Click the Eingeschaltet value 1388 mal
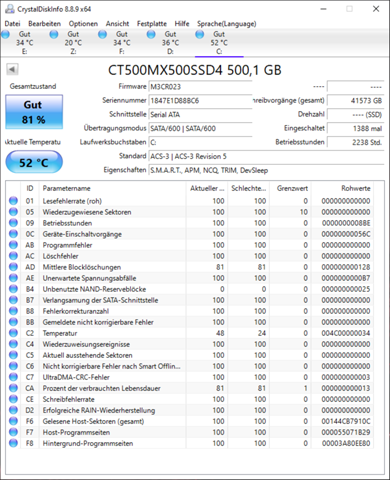This screenshot has height=480, width=390. point(355,128)
